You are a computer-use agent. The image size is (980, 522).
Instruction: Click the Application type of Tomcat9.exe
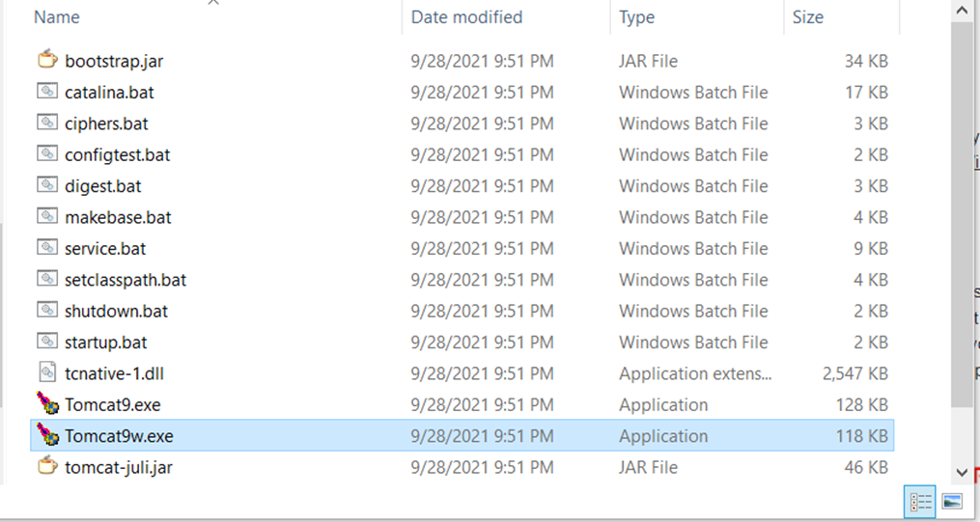coord(663,404)
